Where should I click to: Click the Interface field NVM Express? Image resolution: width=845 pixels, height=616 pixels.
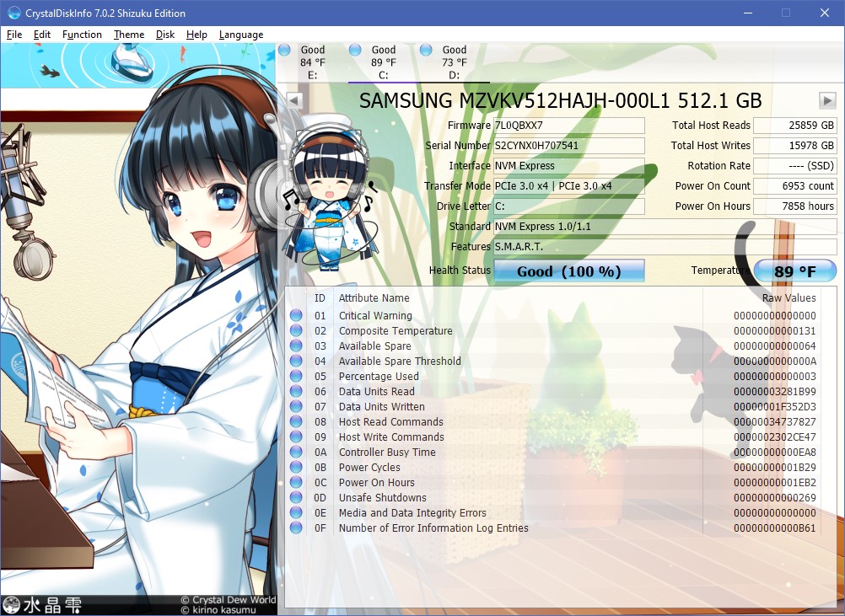pyautogui.click(x=569, y=166)
